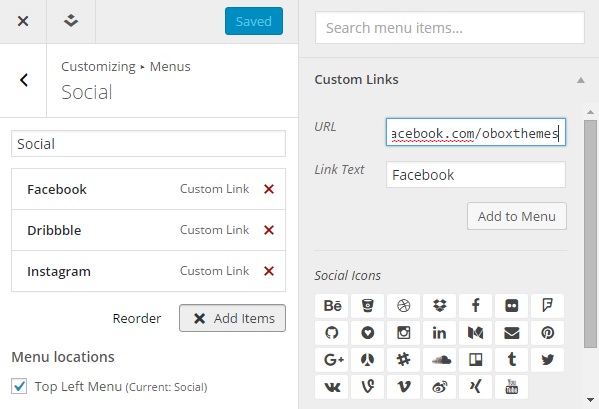Choose the email envelope social icon

click(512, 333)
